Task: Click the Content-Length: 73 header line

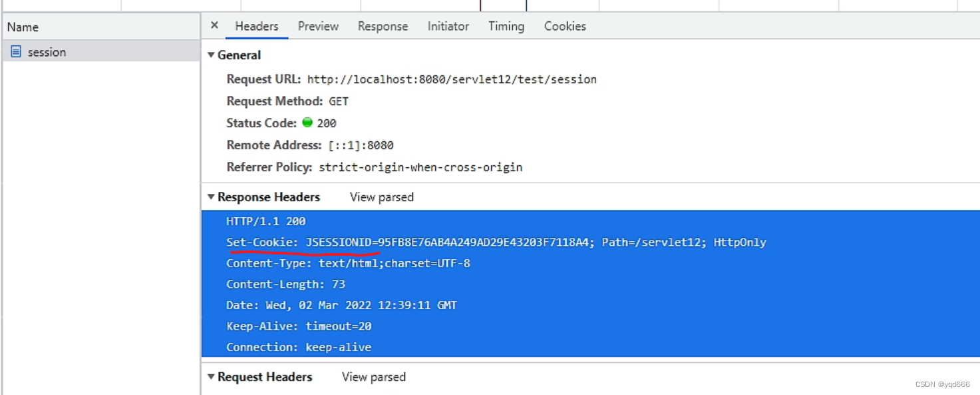Action: tap(285, 284)
